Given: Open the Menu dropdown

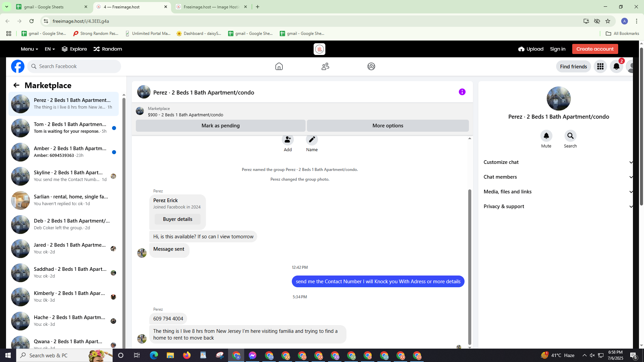Looking at the screenshot, I should (x=30, y=49).
